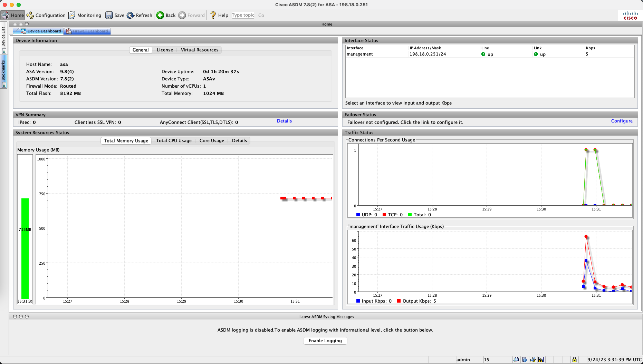Viewport: 643px width, 364px height.
Task: Click the Home toolbar button
Action: 13,15
